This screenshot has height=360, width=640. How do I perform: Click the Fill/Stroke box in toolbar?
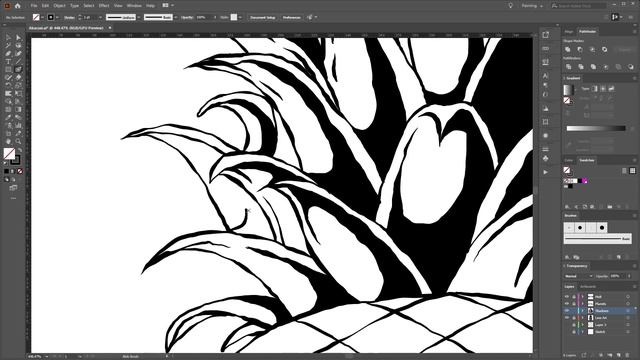coord(12,156)
